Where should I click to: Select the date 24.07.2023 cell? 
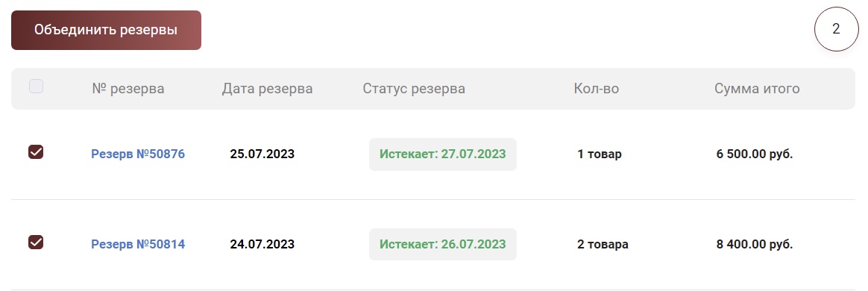point(262,245)
